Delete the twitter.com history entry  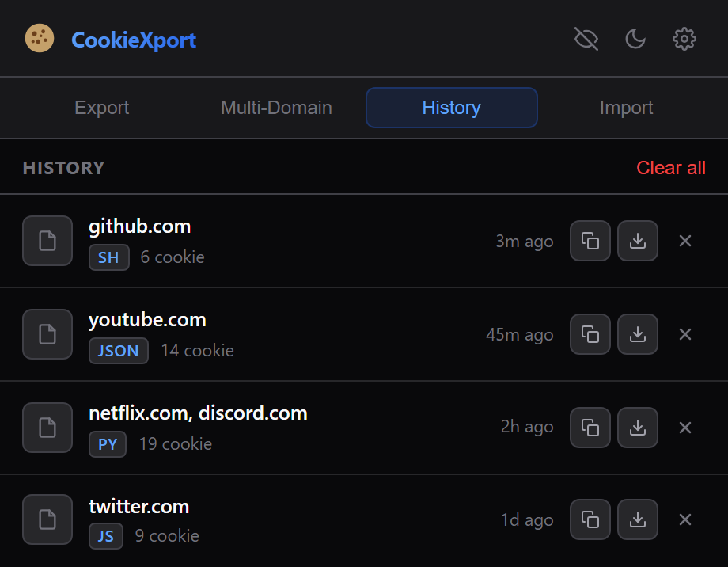685,519
